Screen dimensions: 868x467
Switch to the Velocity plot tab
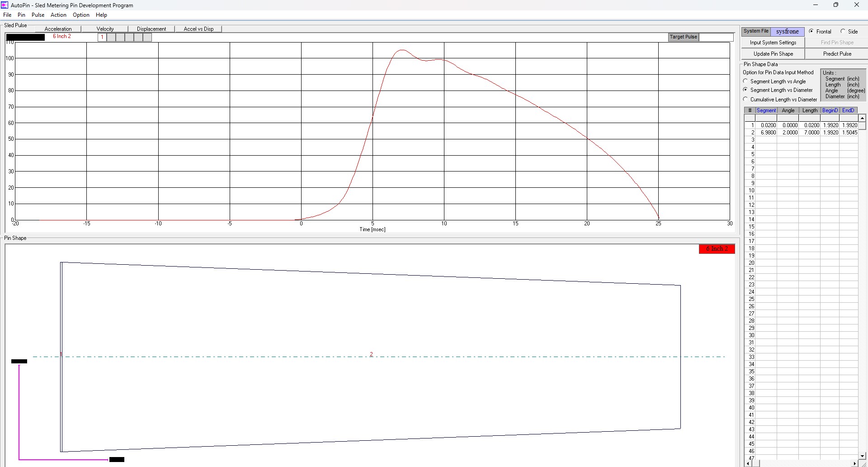point(105,29)
